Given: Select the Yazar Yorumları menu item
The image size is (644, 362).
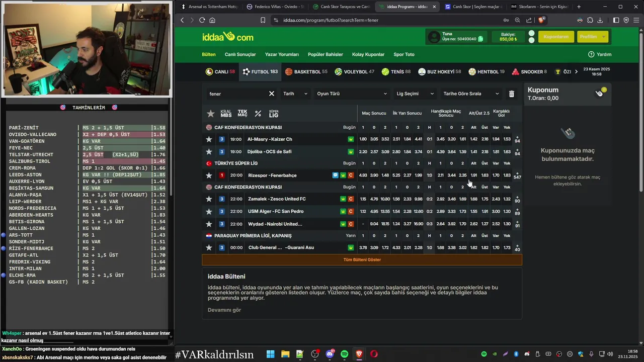Looking at the screenshot, I should 282,54.
